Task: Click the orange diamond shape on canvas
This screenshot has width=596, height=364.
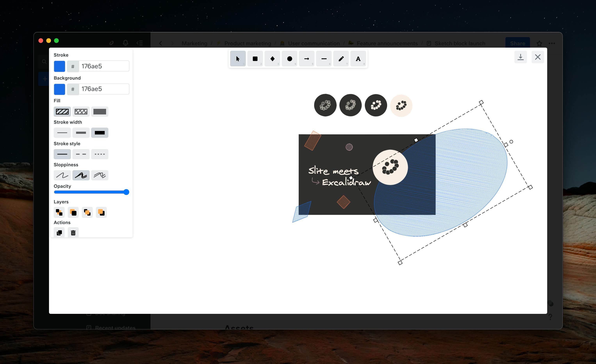Action: (343, 202)
